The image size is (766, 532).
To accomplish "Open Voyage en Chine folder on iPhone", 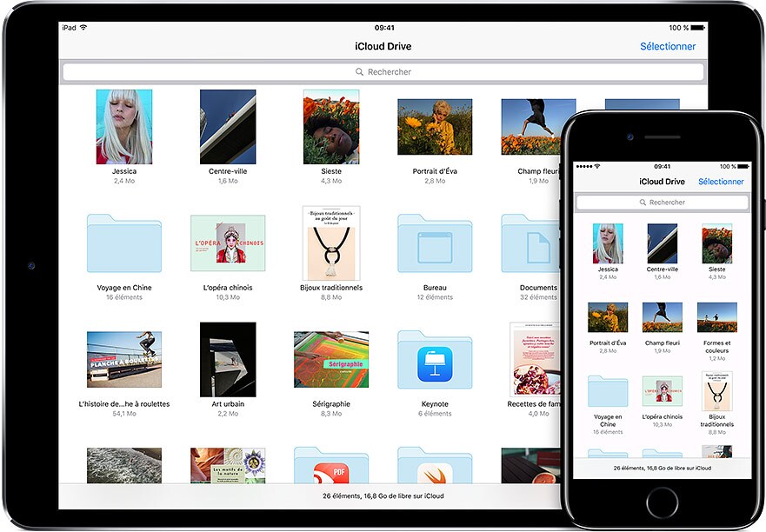I will click(608, 391).
